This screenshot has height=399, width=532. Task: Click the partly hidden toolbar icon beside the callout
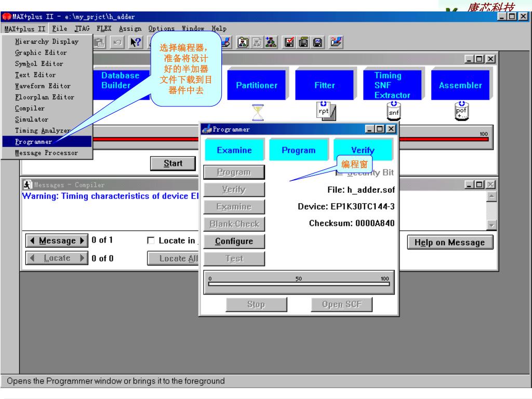(x=227, y=42)
